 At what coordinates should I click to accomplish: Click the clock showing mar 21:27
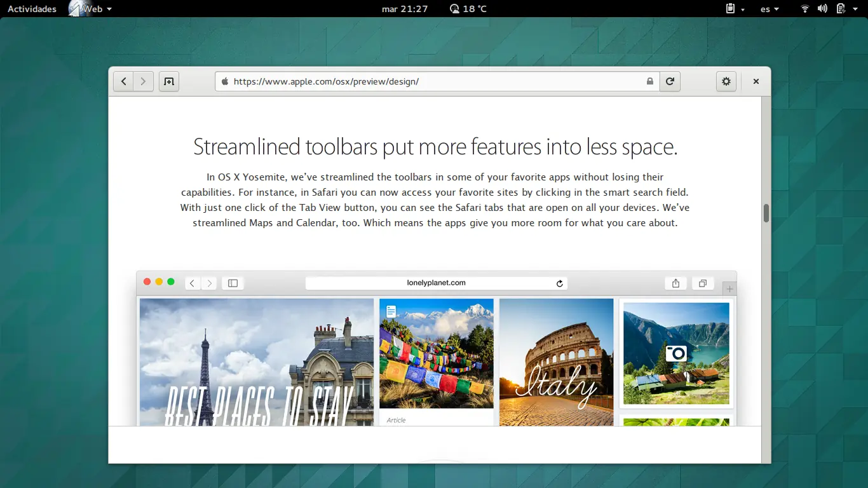click(x=405, y=9)
